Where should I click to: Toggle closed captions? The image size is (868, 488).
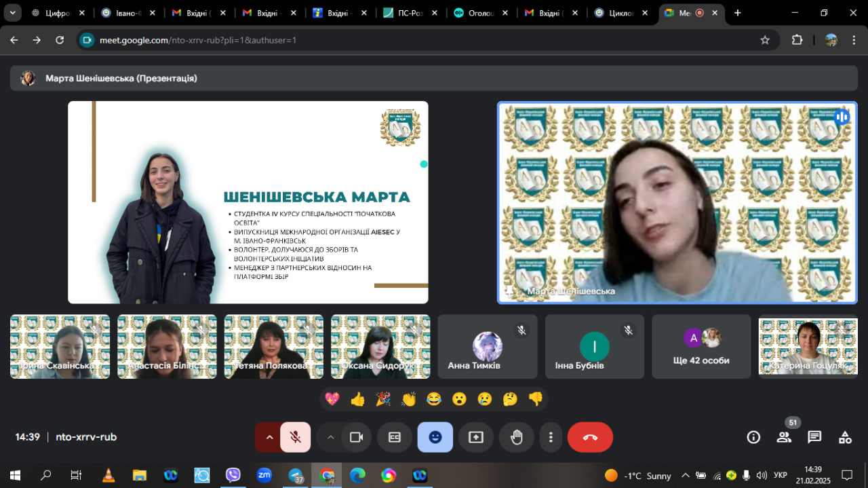pyautogui.click(x=395, y=437)
